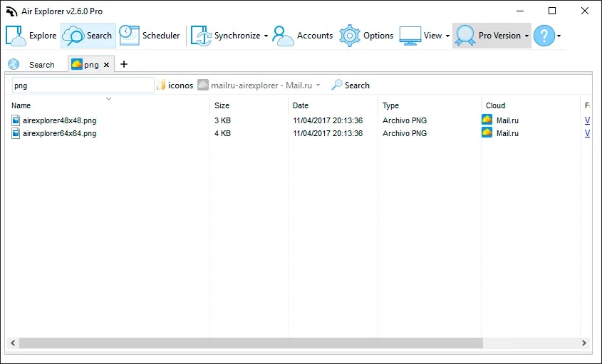Click the View monitor icon
The image size is (602, 364).
click(x=410, y=36)
